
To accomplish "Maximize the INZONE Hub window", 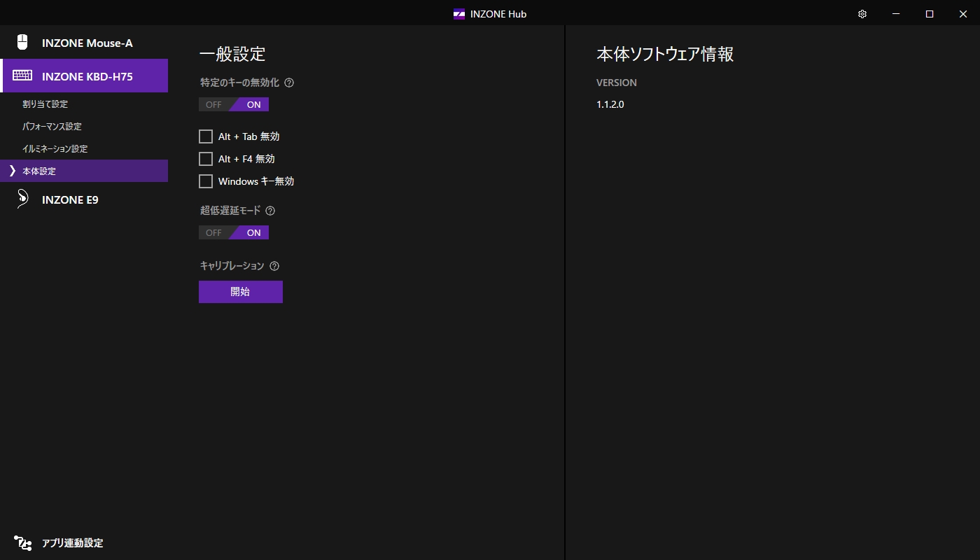I will 930,14.
